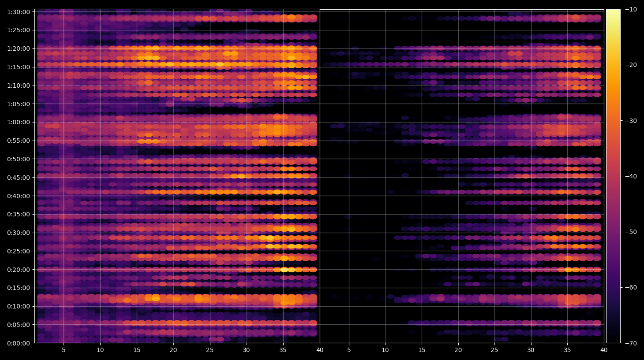
Task: Click the 1:10:00 time axis label
Action: 19,85
